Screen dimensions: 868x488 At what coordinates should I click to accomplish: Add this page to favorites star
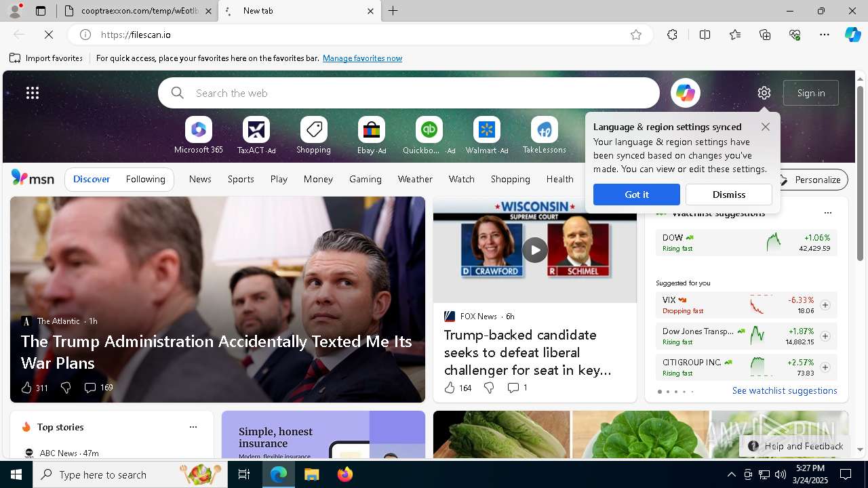(636, 35)
